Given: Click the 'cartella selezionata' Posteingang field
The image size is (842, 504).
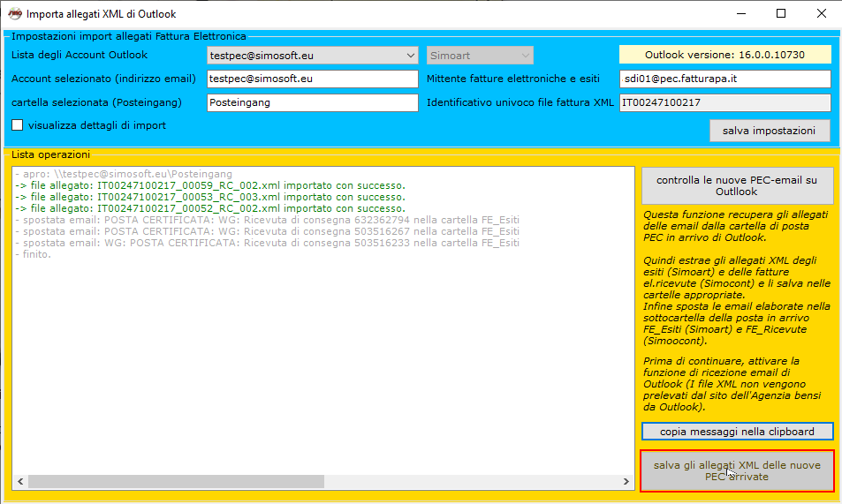Looking at the screenshot, I should pos(312,103).
